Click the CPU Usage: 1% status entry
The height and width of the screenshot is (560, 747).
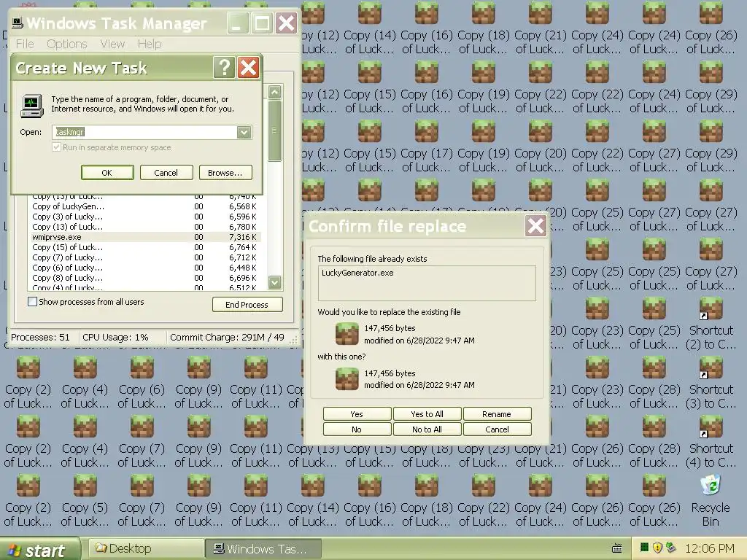click(115, 337)
